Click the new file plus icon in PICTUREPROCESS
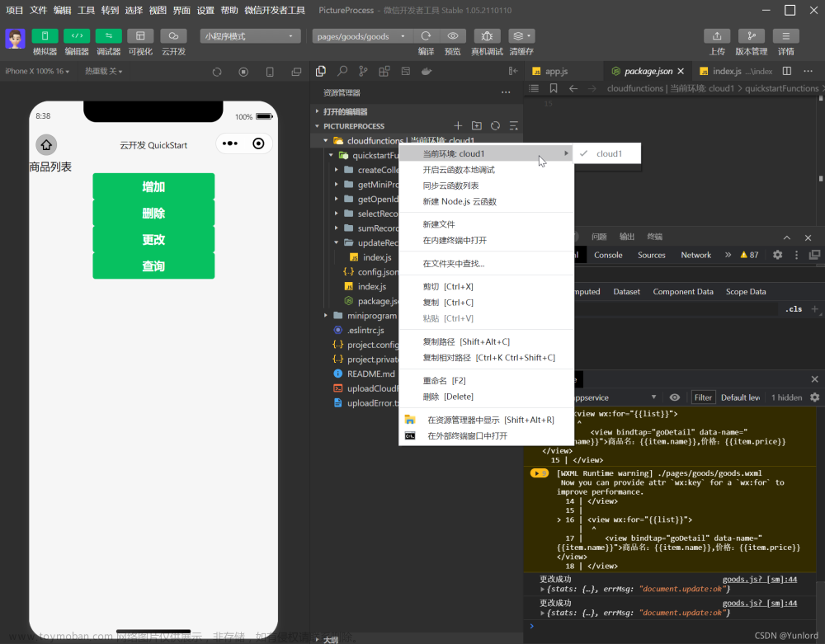Image resolution: width=825 pixels, height=644 pixels. tap(458, 125)
